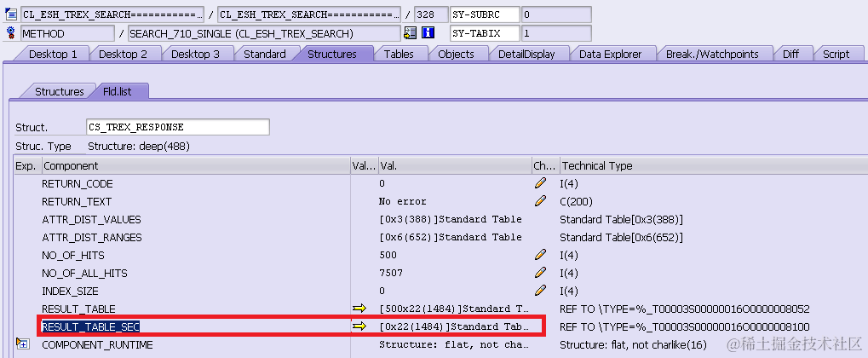Select the inner Structures sub-tab
This screenshot has height=358, width=868.
click(x=60, y=91)
